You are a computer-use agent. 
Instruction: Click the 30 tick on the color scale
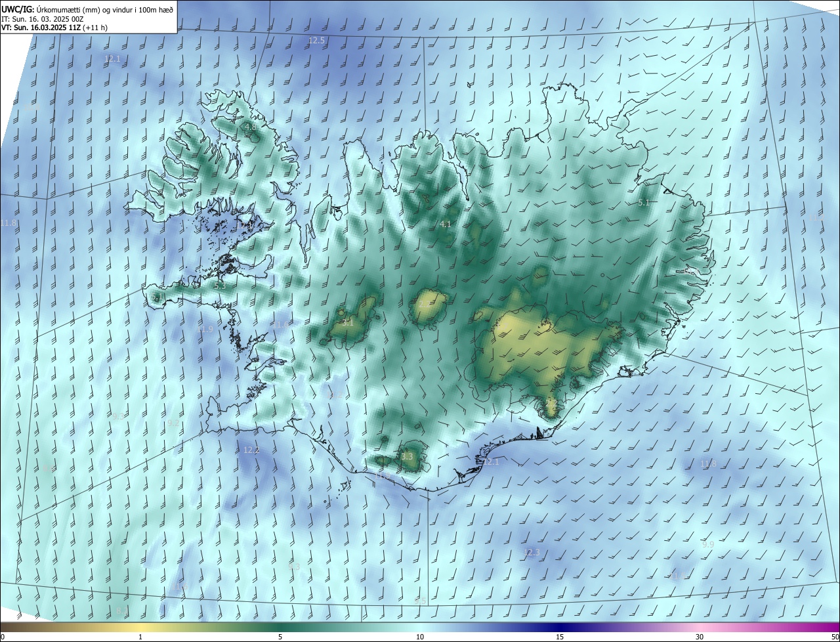pyautogui.click(x=700, y=637)
